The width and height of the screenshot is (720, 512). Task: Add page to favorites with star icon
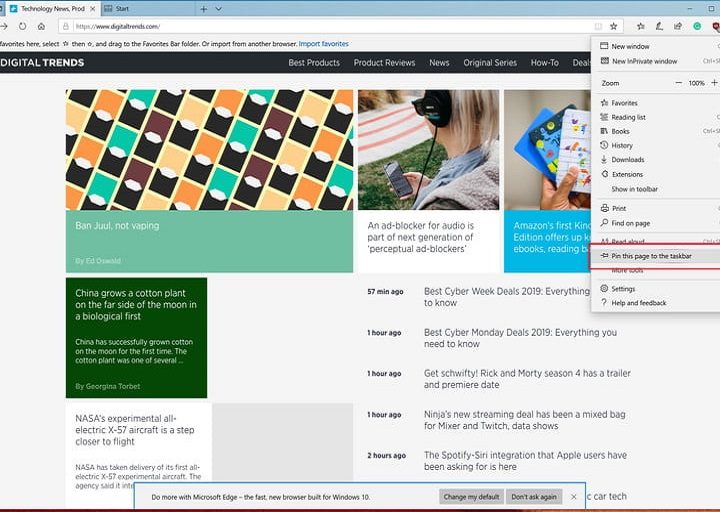click(x=614, y=26)
